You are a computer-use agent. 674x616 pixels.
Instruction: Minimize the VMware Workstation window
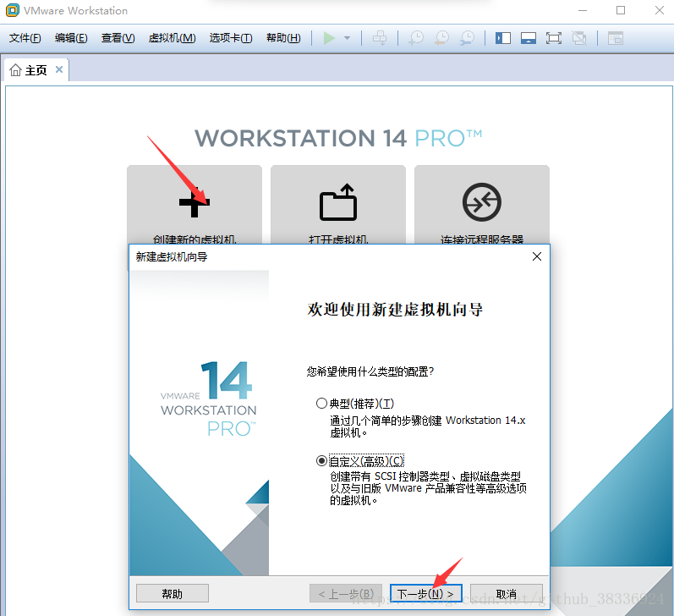(x=583, y=10)
